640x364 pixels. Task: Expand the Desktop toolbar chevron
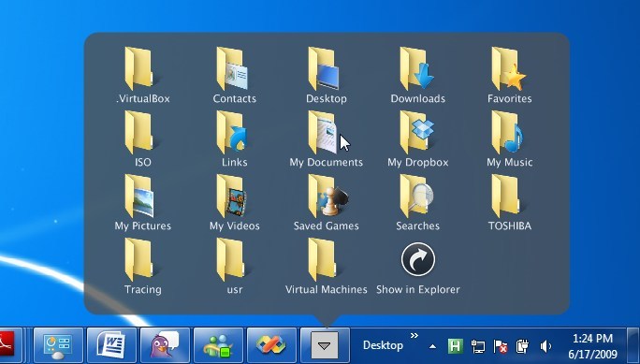click(x=415, y=335)
